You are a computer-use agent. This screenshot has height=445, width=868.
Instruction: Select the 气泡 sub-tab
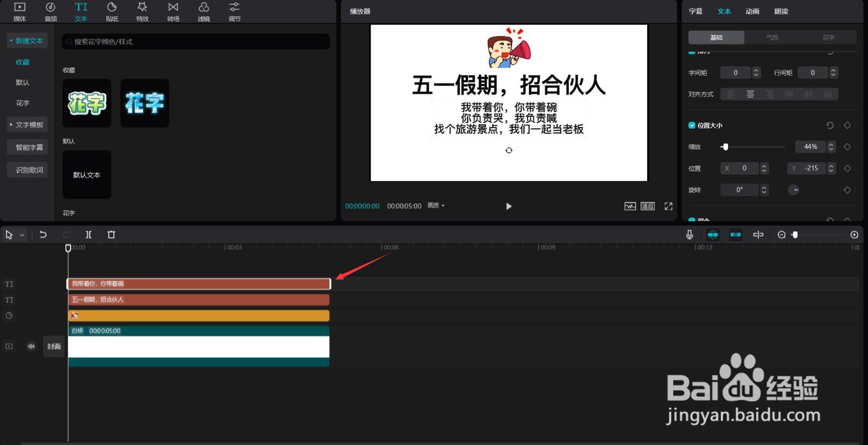click(x=773, y=37)
